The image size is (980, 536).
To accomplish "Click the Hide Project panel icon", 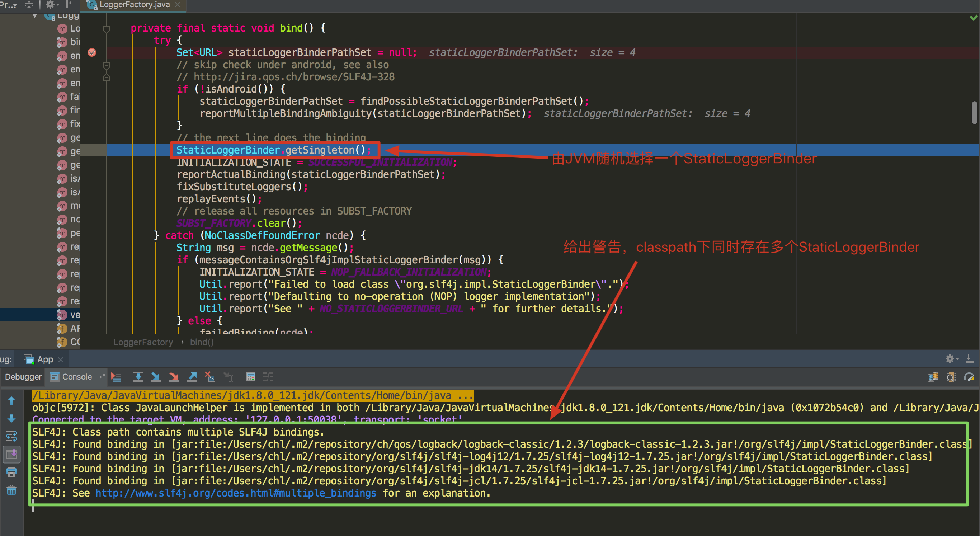I will point(70,5).
